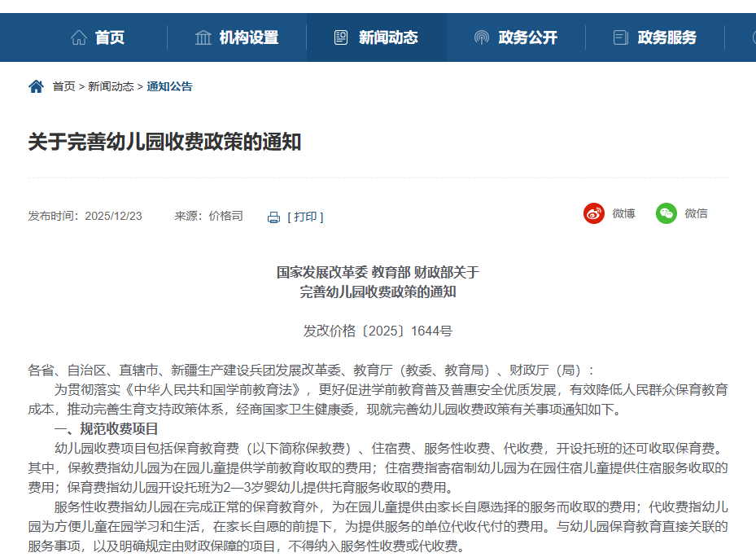Click the green WeChat share icon
The image size is (756, 557).
[667, 213]
